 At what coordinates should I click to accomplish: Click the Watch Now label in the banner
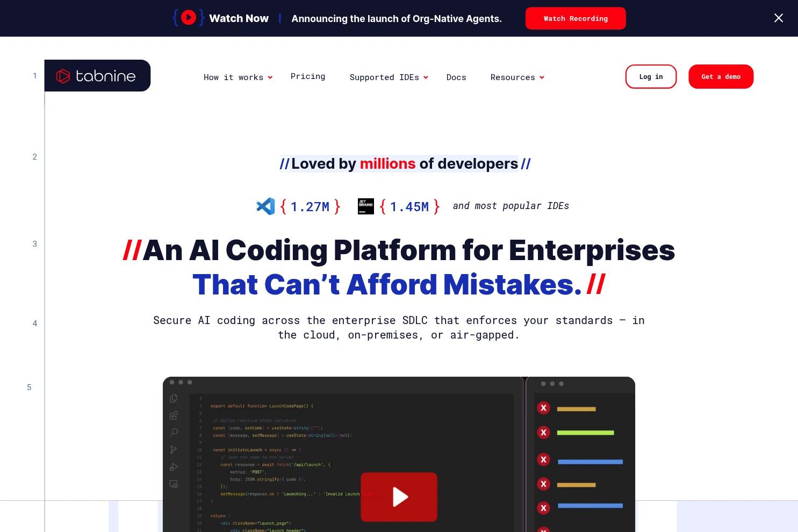[239, 18]
